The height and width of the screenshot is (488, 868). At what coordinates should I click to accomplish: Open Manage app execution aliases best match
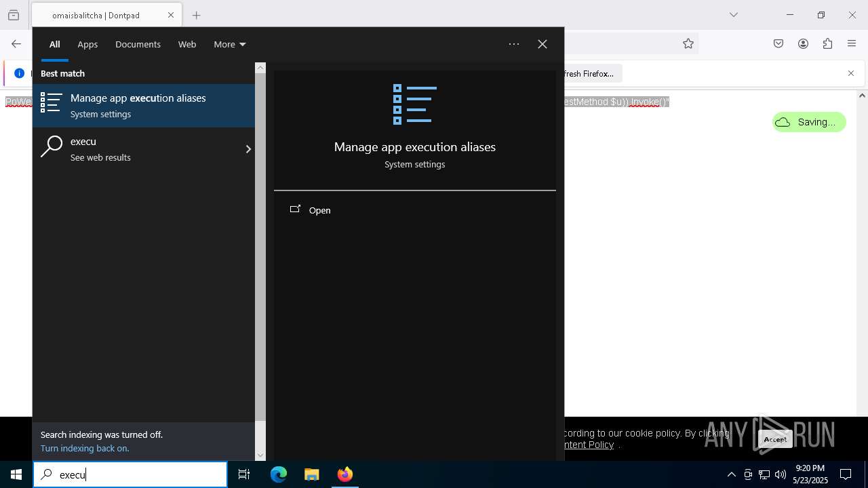pos(144,106)
